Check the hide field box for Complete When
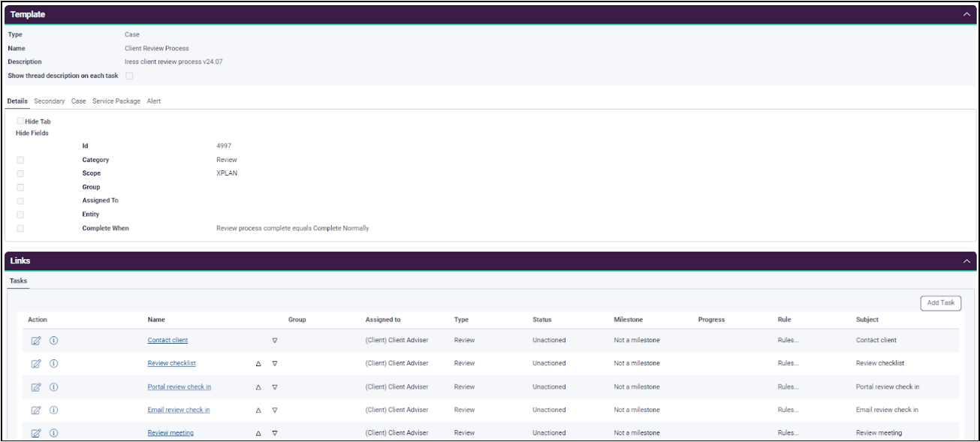The width and height of the screenshot is (980, 442). tap(20, 228)
